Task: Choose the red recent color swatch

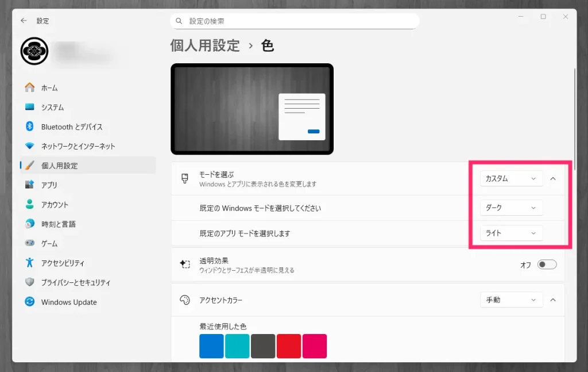Action: pos(289,346)
